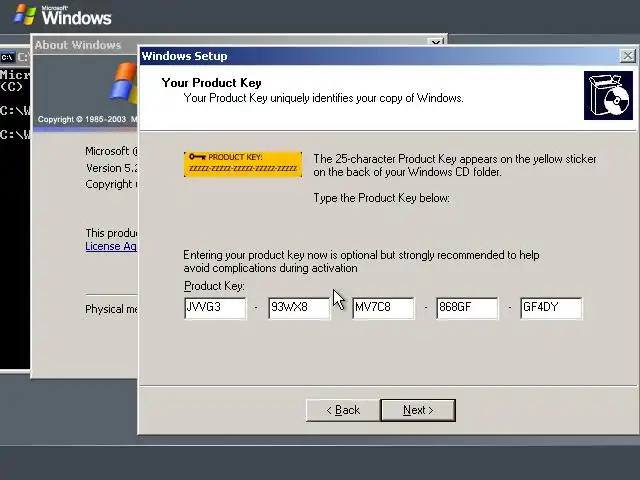Go back with the Back button
This screenshot has width=640, height=480.
coord(343,410)
